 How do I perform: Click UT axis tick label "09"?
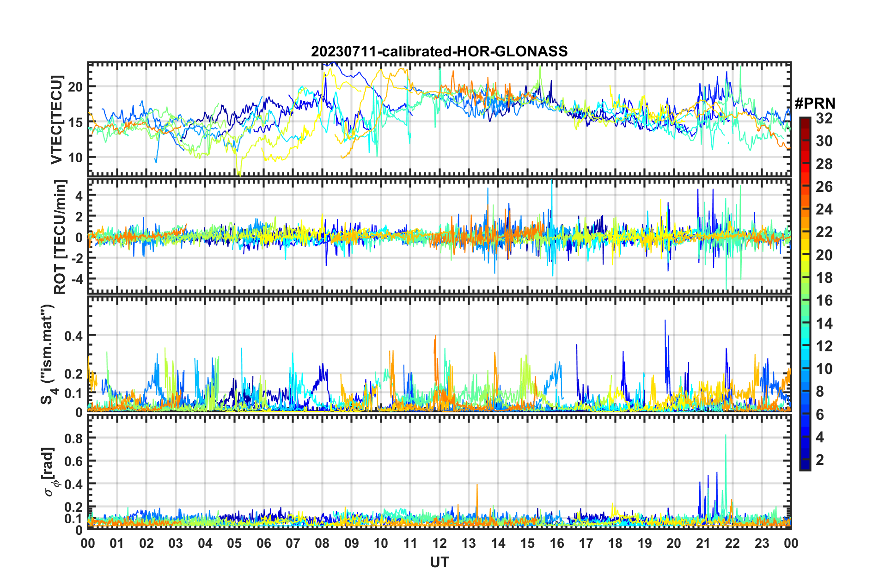[352, 543]
